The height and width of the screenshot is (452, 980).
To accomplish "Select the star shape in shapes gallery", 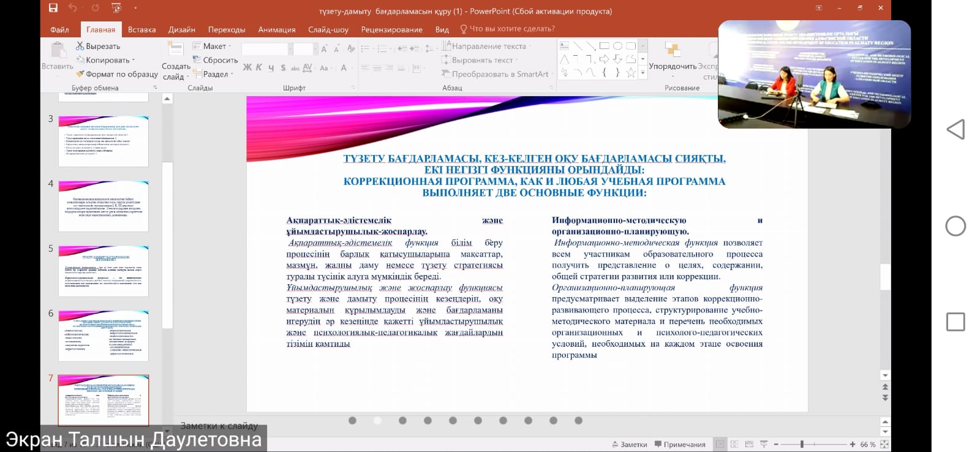I will pos(631,72).
